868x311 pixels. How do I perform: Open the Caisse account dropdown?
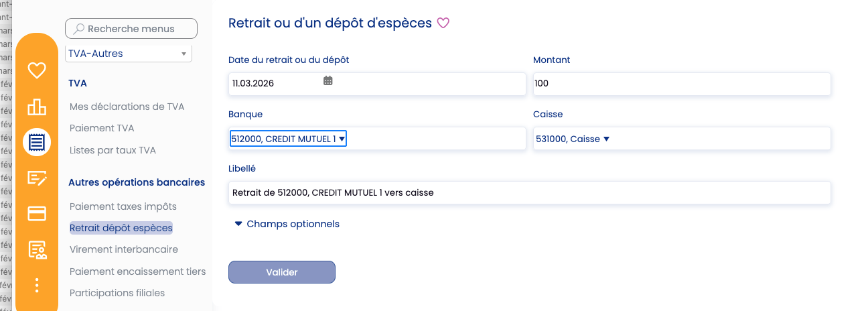(573, 139)
